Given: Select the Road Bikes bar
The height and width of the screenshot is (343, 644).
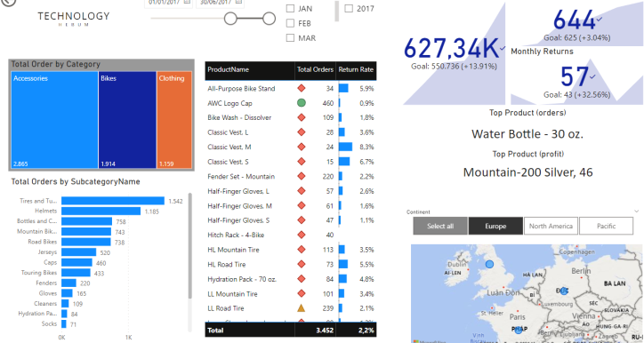Looking at the screenshot, I should pos(86,242).
